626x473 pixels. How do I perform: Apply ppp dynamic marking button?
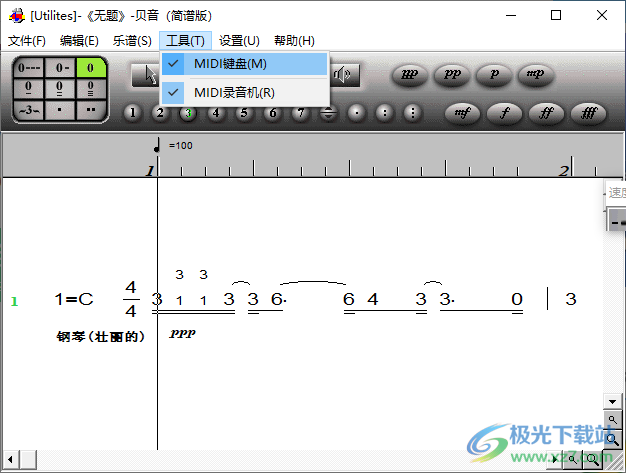pyautogui.click(x=410, y=75)
